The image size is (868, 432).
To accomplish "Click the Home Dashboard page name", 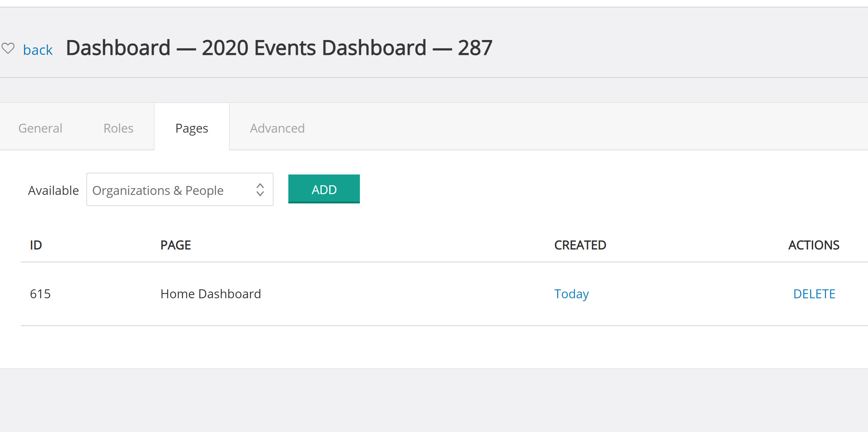I will point(211,294).
